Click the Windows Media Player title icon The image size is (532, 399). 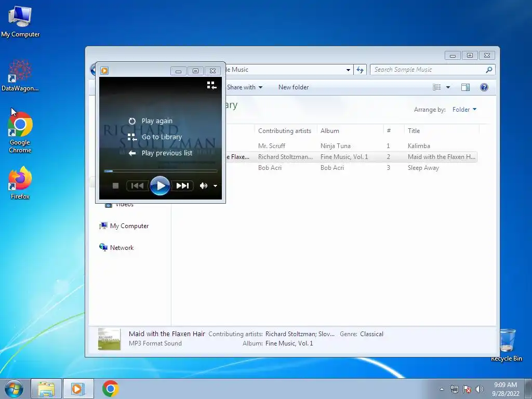tap(104, 71)
